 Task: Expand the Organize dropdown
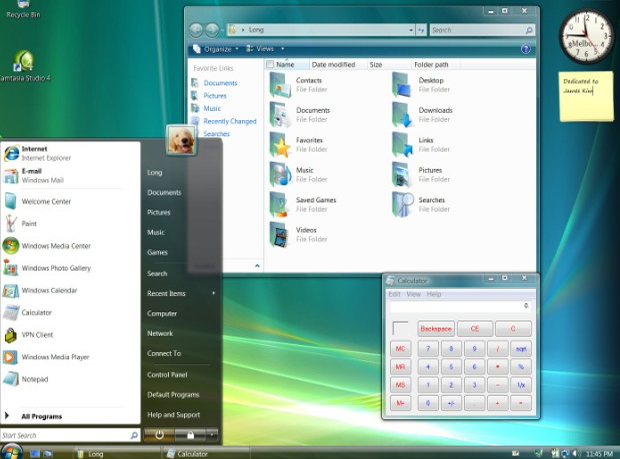tap(216, 49)
